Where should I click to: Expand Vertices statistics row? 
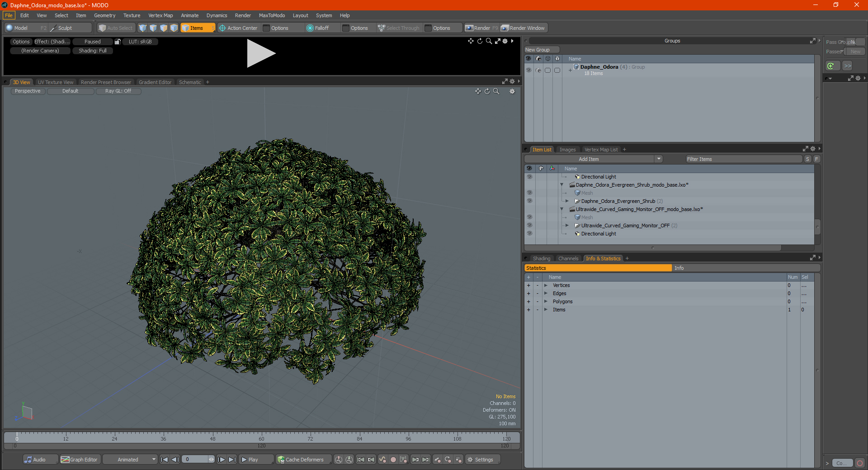tap(546, 285)
